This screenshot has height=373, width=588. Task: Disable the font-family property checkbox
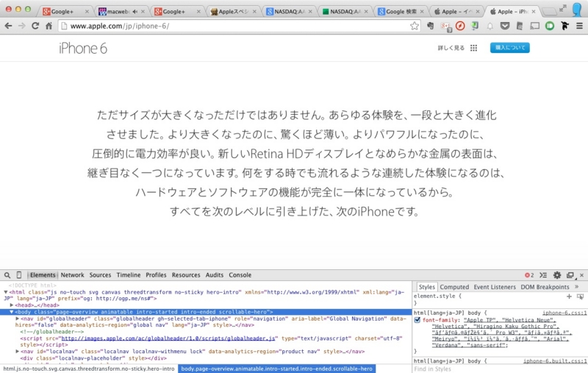[417, 320]
